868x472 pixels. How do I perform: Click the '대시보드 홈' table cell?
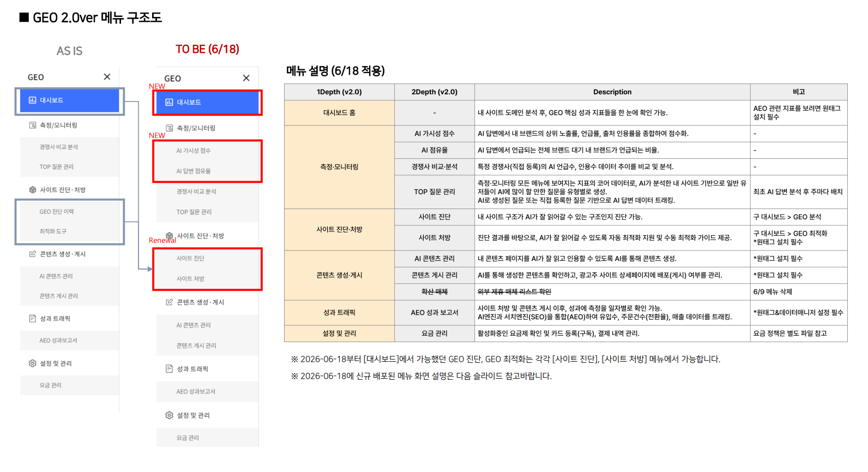click(339, 113)
